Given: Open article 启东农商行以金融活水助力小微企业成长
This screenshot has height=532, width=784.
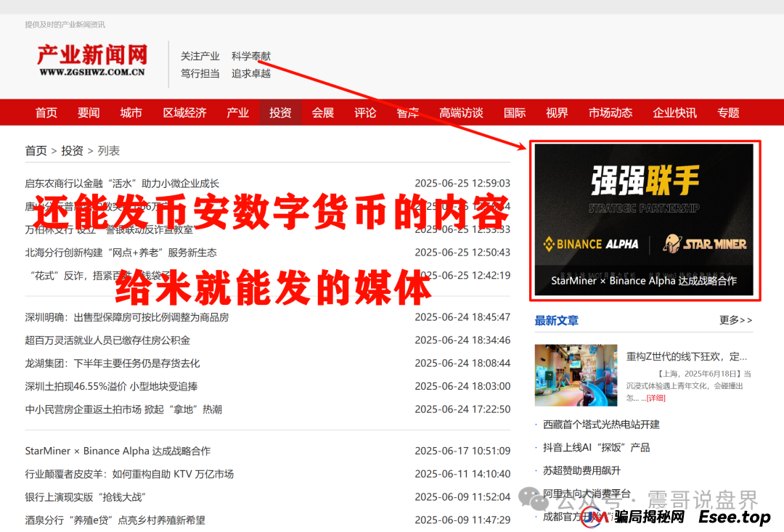Looking at the screenshot, I should 122,183.
